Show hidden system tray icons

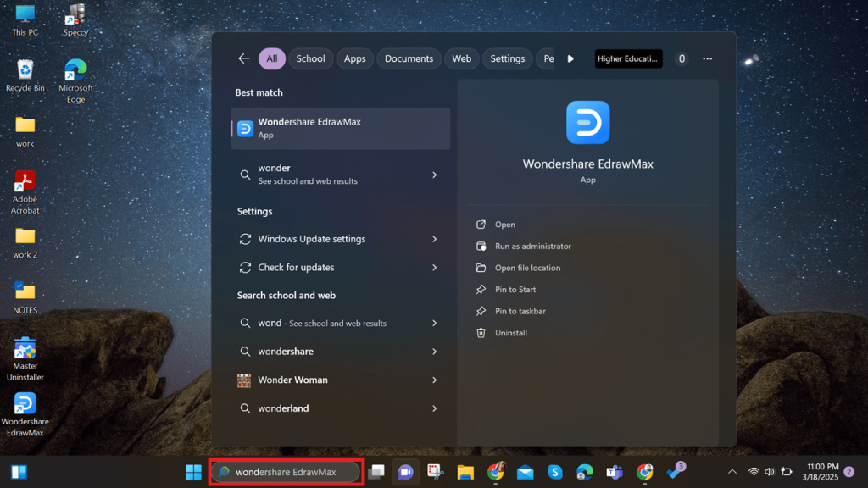coord(732,472)
